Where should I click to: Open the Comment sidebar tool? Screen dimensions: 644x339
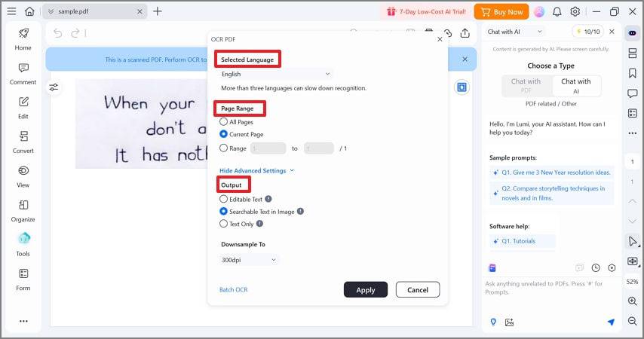click(x=23, y=74)
